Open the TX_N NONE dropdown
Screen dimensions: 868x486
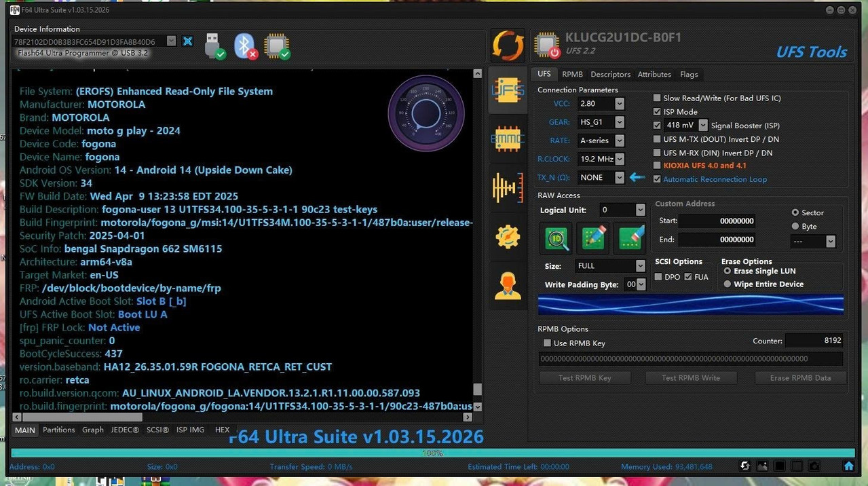point(620,177)
